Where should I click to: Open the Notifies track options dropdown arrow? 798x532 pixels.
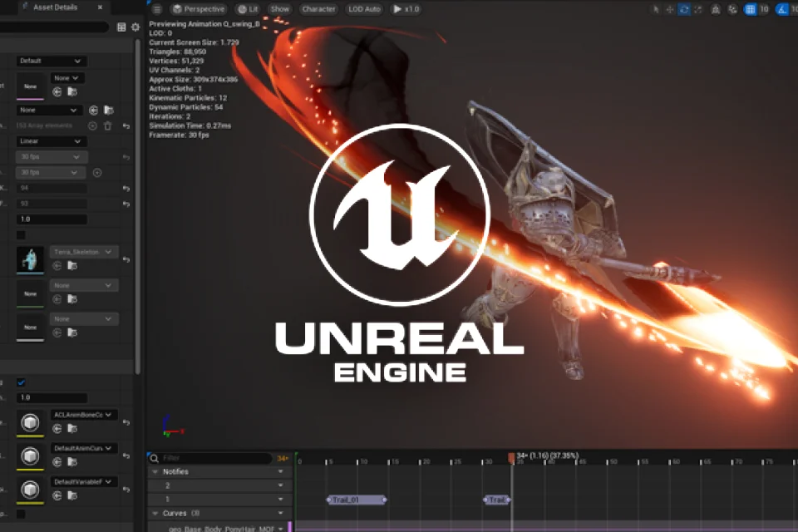click(280, 472)
